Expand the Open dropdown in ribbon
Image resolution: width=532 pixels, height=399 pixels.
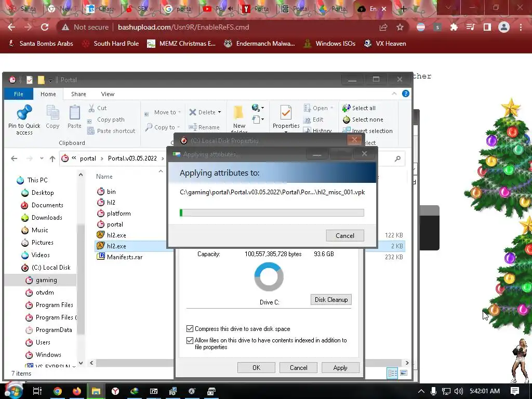pyautogui.click(x=332, y=108)
